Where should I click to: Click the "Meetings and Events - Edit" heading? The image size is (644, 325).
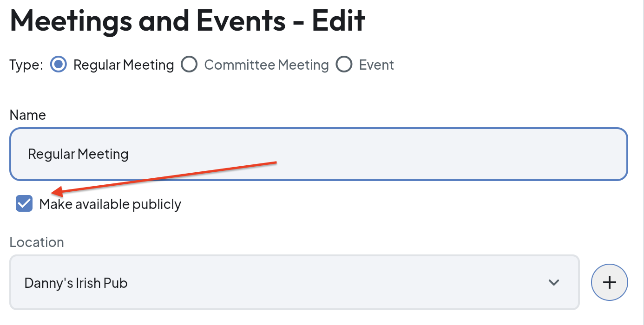187,20
